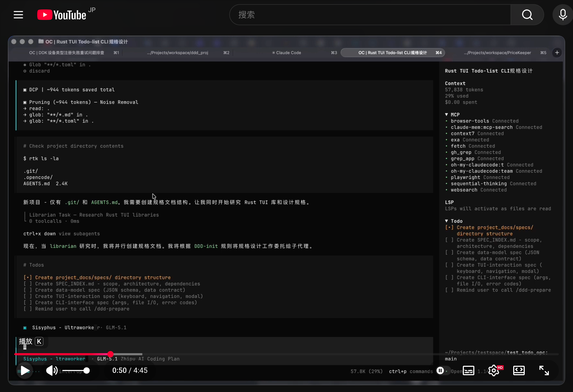Collapse the MCP section triangle
This screenshot has width=573, height=392.
pyautogui.click(x=447, y=114)
